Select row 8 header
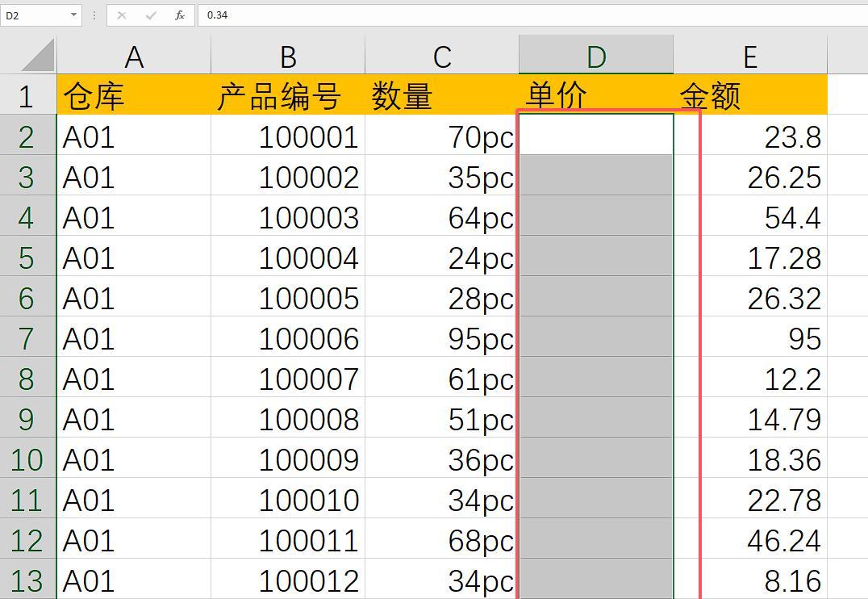 [x=27, y=378]
